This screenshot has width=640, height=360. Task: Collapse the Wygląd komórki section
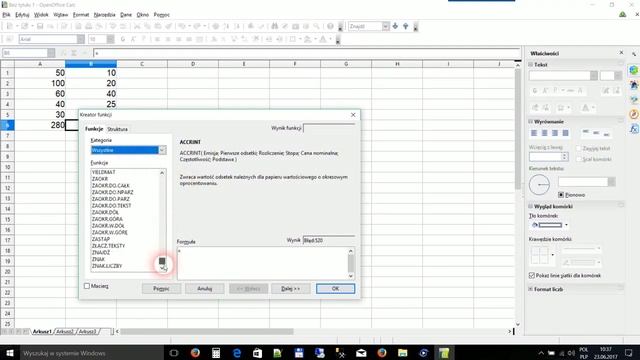[x=531, y=207]
